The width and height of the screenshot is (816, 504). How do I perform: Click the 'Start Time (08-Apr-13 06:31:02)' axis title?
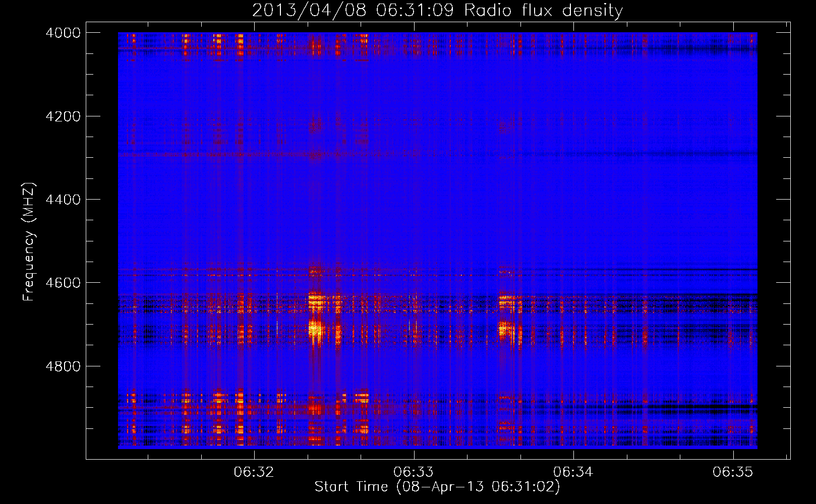[x=437, y=487]
